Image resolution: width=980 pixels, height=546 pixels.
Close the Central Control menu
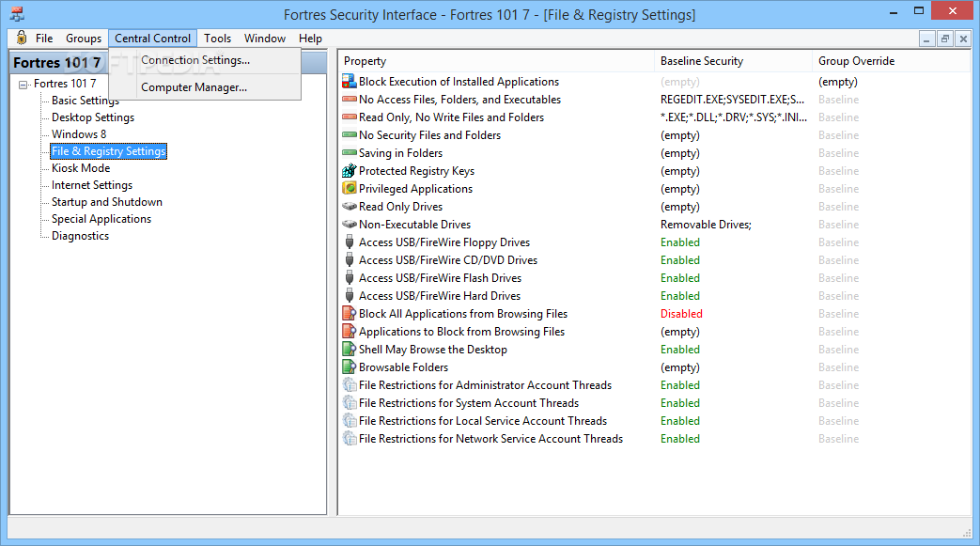click(152, 39)
